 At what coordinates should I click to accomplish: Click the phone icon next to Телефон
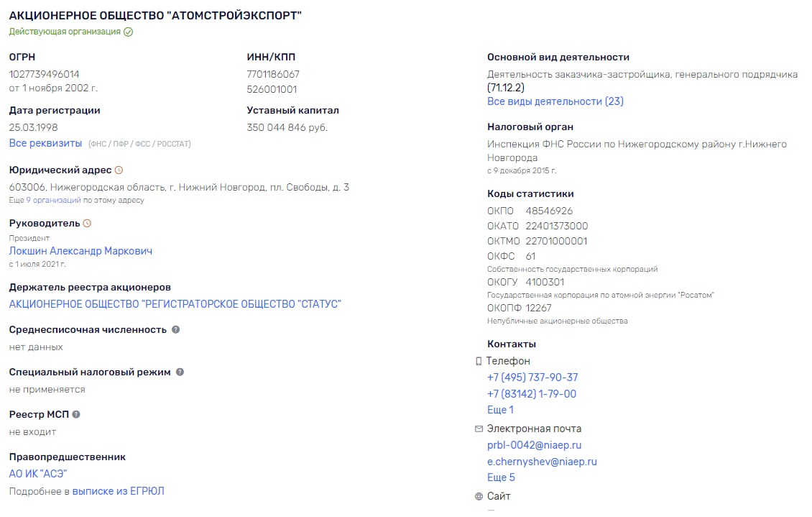[x=479, y=361]
